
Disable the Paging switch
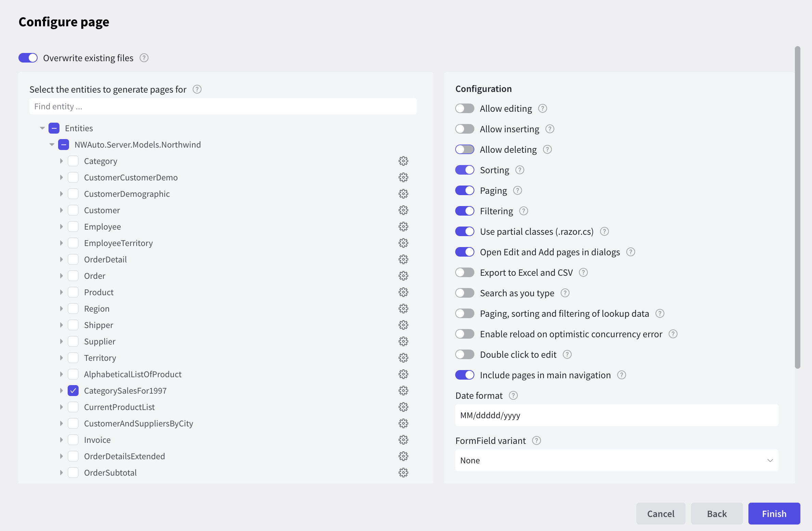coord(465,190)
